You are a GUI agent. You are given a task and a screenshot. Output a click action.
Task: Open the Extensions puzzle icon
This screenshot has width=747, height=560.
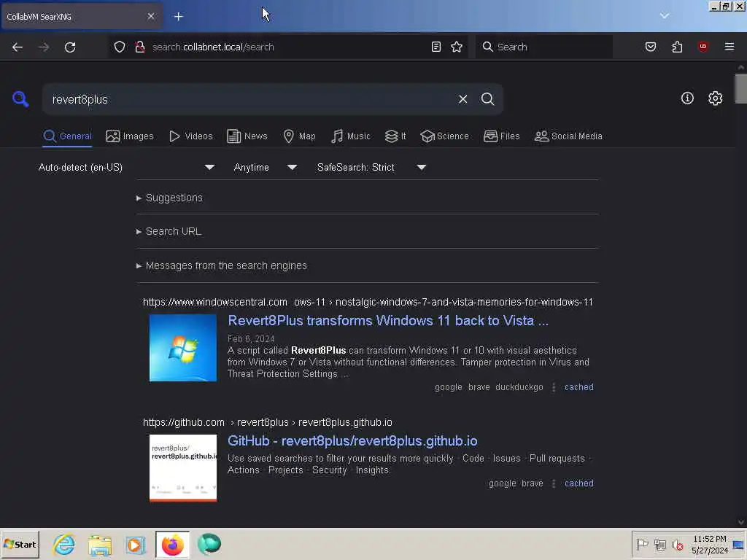677,47
